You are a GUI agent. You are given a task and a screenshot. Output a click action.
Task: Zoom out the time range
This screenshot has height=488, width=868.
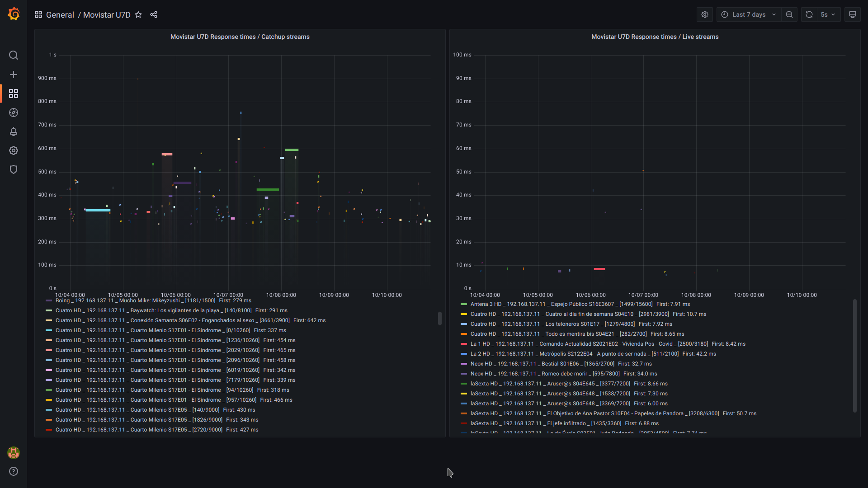pos(789,14)
